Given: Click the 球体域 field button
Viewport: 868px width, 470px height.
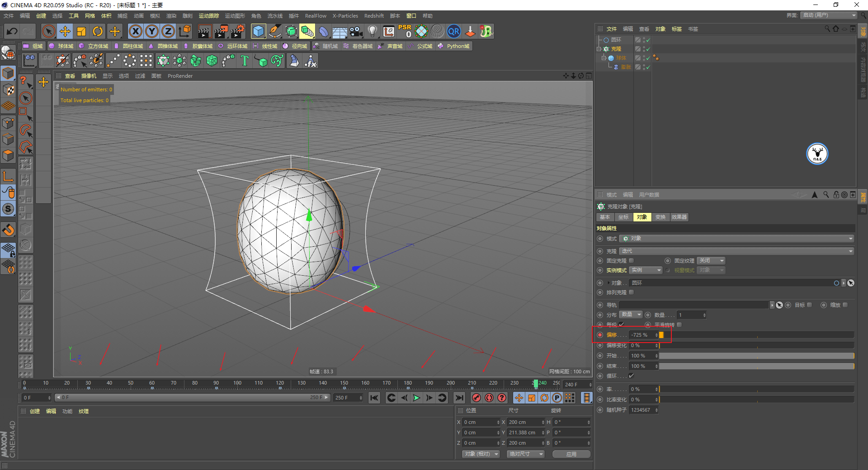Looking at the screenshot, I should [61, 46].
